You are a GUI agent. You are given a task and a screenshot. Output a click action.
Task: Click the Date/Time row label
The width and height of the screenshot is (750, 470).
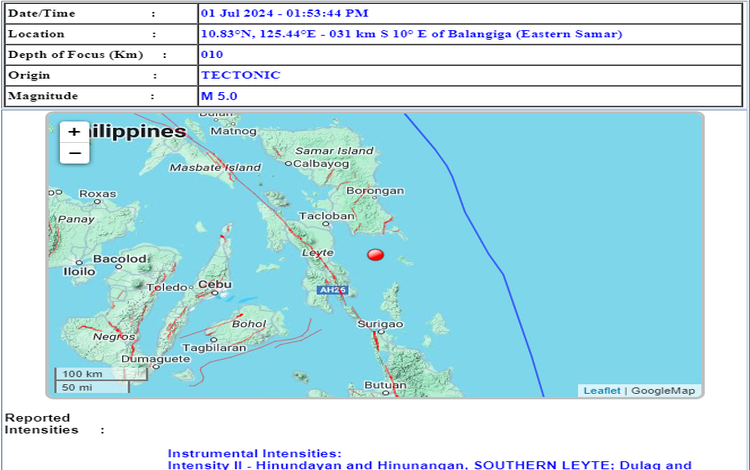(42, 13)
